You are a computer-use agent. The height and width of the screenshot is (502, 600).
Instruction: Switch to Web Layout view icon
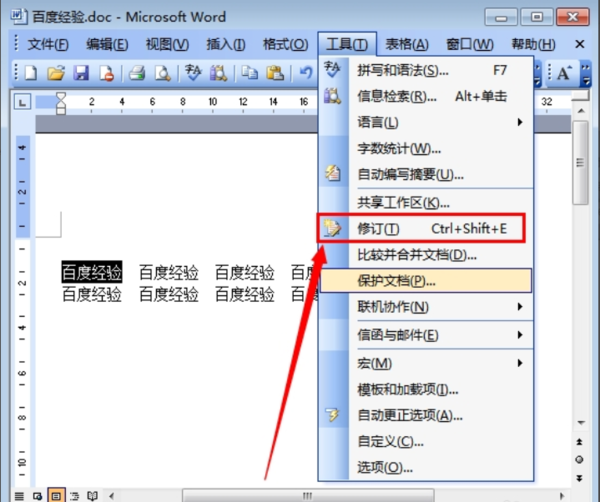coord(38,496)
